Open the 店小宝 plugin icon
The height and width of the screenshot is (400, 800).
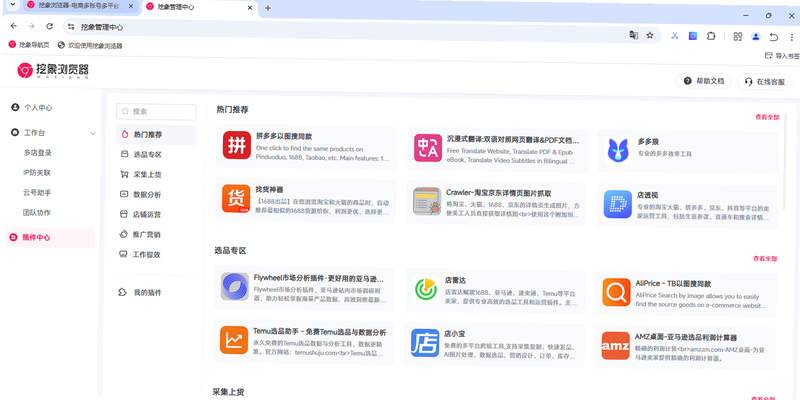point(424,343)
